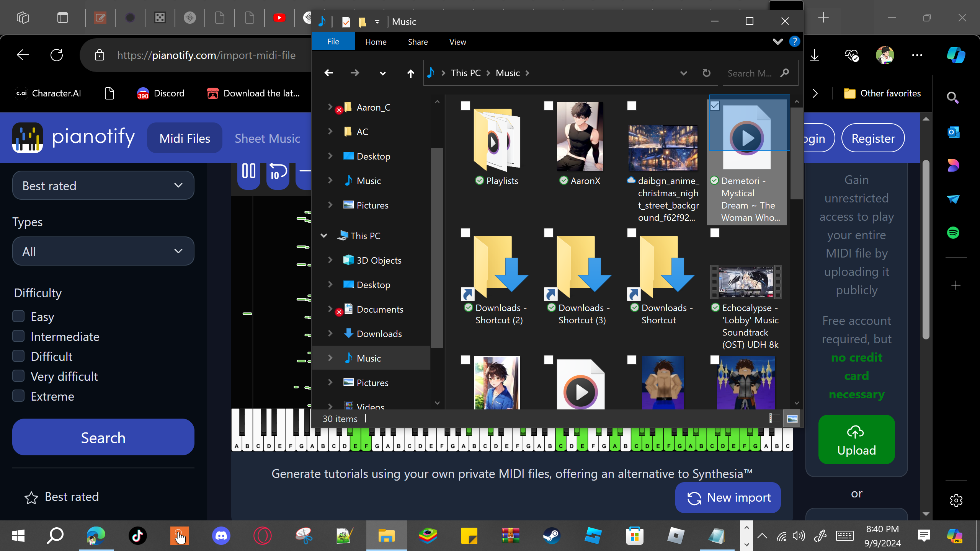The height and width of the screenshot is (551, 980).
Task: Switch to the Sheet Music tab
Action: click(x=267, y=138)
